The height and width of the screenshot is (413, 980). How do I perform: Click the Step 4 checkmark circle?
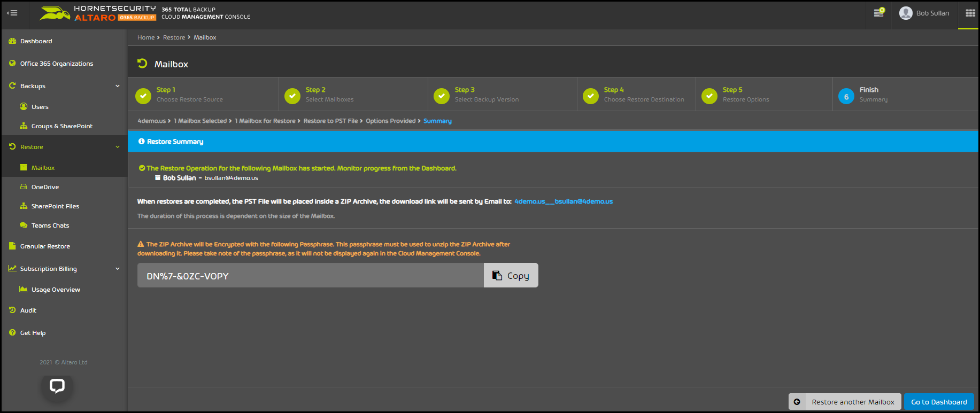click(x=591, y=96)
